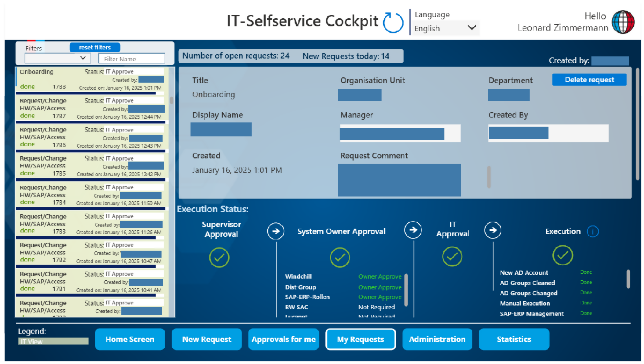Open the Statistics tab

514,339
